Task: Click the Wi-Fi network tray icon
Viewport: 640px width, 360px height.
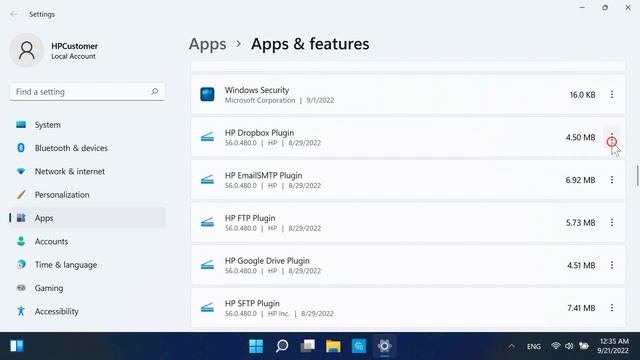Action: coord(556,346)
